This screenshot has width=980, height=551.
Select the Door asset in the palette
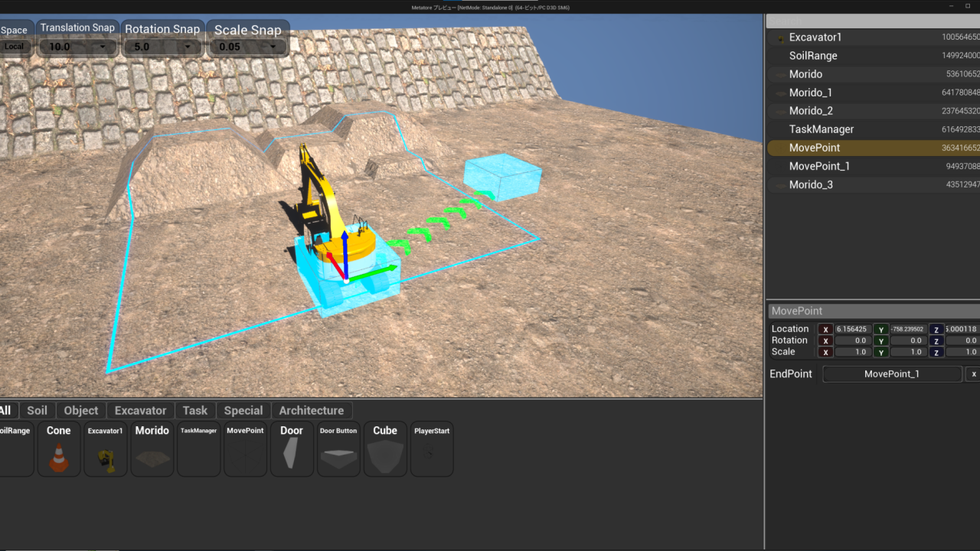(x=292, y=449)
